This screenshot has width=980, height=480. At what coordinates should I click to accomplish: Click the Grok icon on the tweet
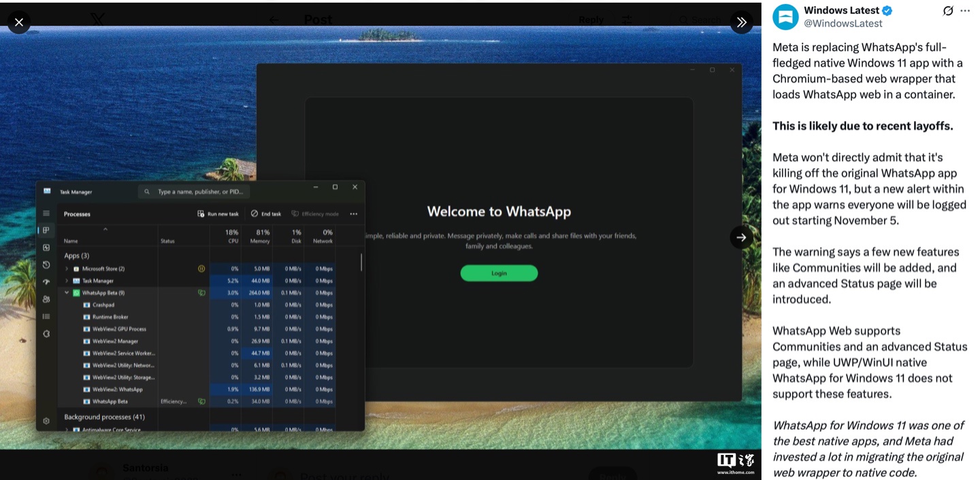coord(948,10)
